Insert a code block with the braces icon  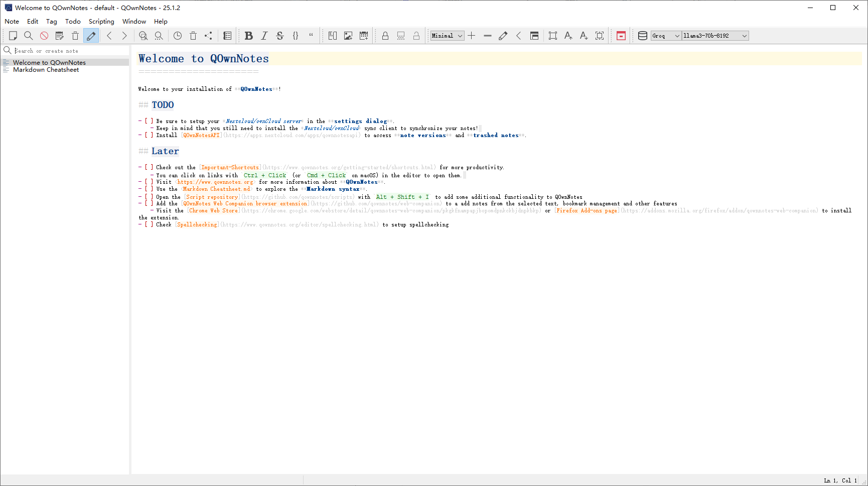(x=296, y=36)
